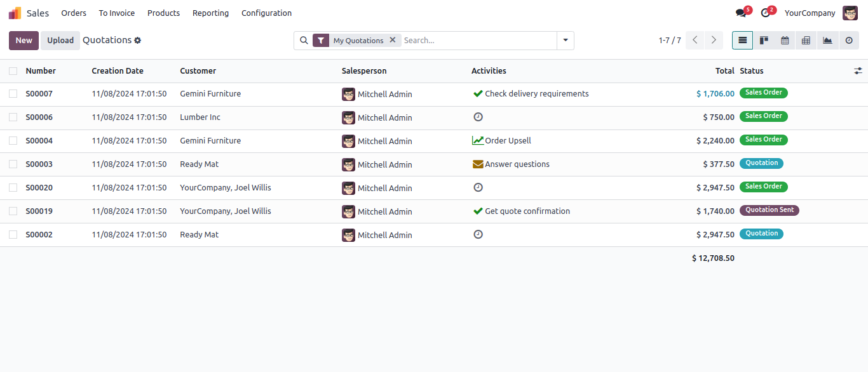Viewport: 868px width, 372px height.
Task: Click the Quotations settings gear icon
Action: click(x=137, y=41)
